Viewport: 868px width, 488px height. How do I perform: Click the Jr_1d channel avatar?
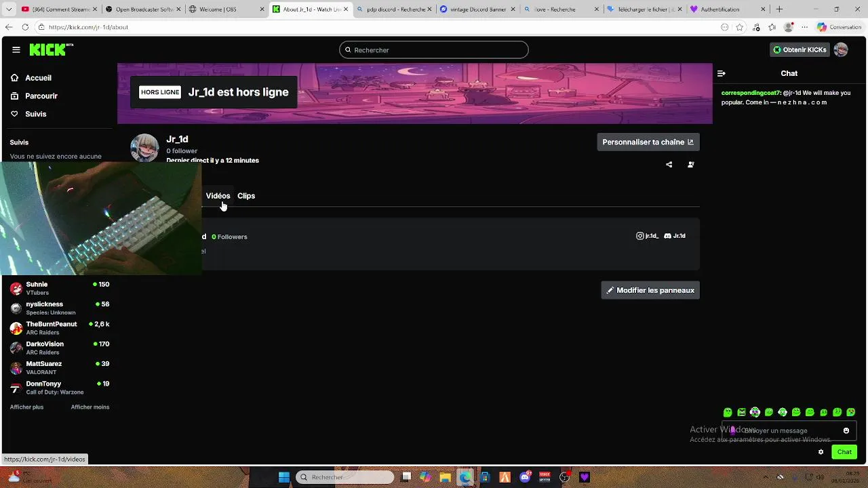144,148
